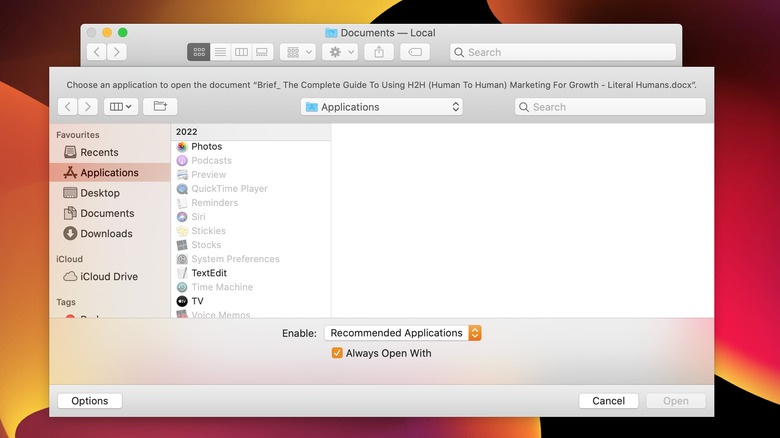Image resolution: width=780 pixels, height=438 pixels.
Task: Open the Finder action gear menu
Action: tap(339, 52)
